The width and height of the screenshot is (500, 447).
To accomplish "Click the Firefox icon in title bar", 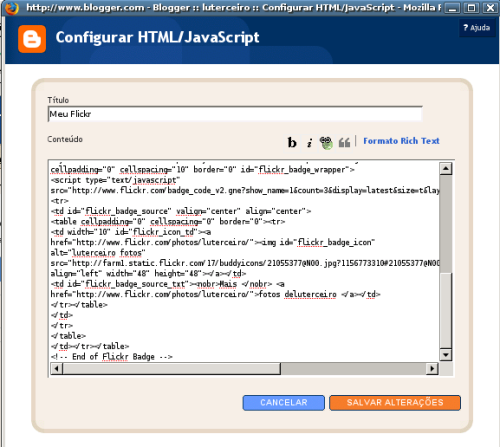I will (11, 7).
